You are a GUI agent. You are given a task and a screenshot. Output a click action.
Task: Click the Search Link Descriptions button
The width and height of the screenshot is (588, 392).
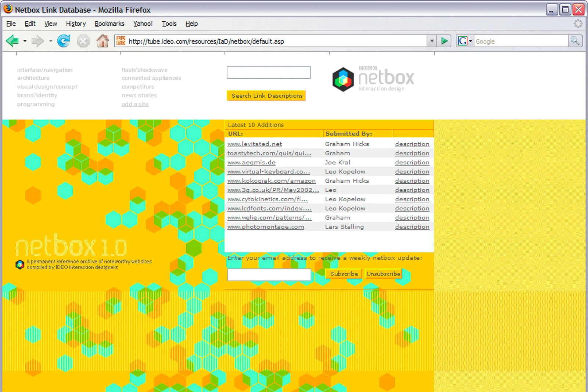[x=266, y=96]
